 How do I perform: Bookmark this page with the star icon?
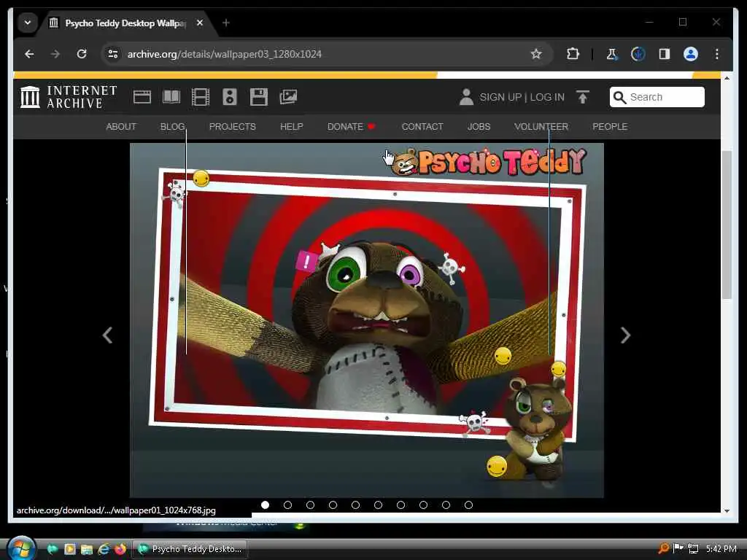coord(536,54)
